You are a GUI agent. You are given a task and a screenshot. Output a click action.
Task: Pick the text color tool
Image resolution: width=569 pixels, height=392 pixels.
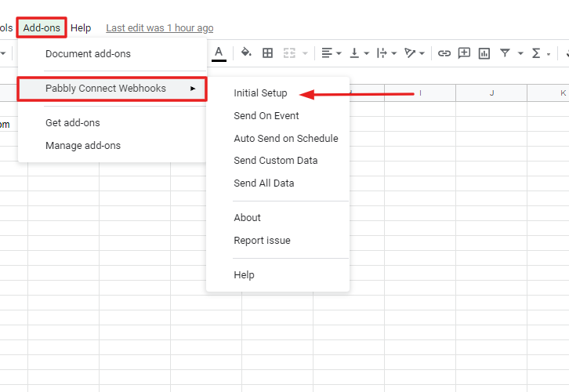click(219, 54)
